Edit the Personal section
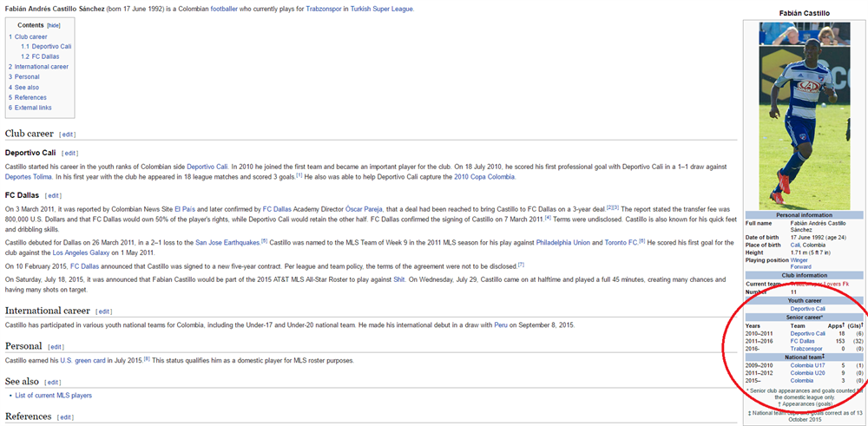868x426 pixels. click(x=56, y=347)
